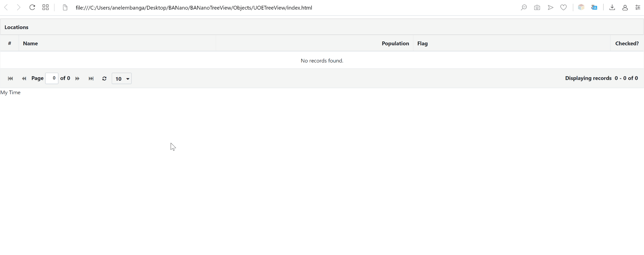This screenshot has height=255, width=644.
Task: Sort by the Population column header
Action: pos(315,43)
